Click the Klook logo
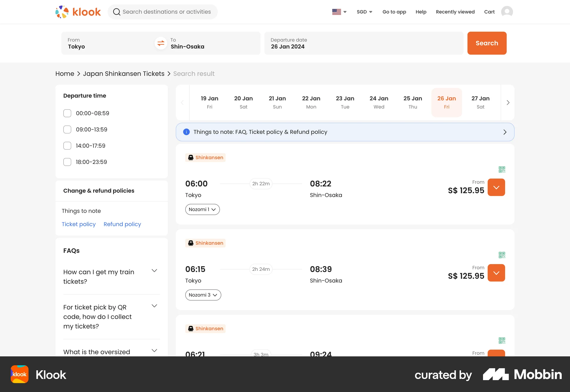Image resolution: width=570 pixels, height=392 pixels. pyautogui.click(x=78, y=12)
